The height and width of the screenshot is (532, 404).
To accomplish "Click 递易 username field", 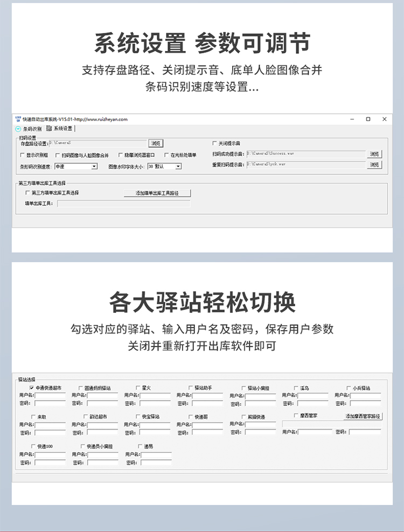I will click(x=156, y=454).
